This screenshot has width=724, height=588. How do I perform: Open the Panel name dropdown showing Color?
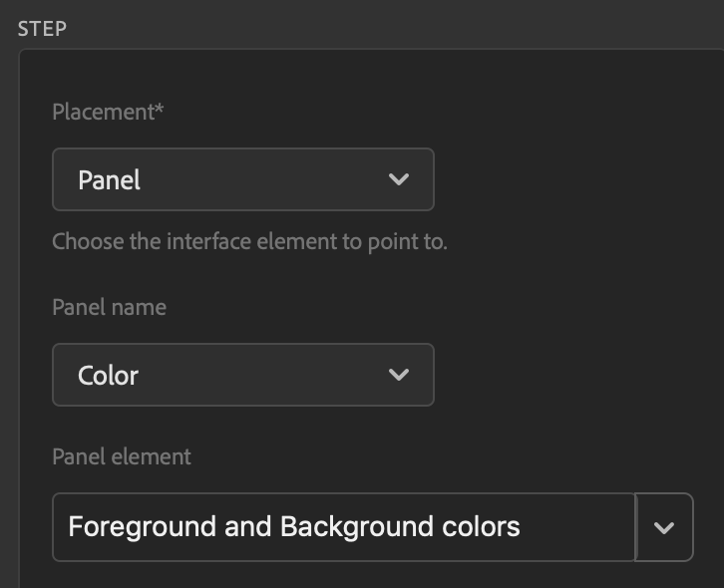(242, 375)
